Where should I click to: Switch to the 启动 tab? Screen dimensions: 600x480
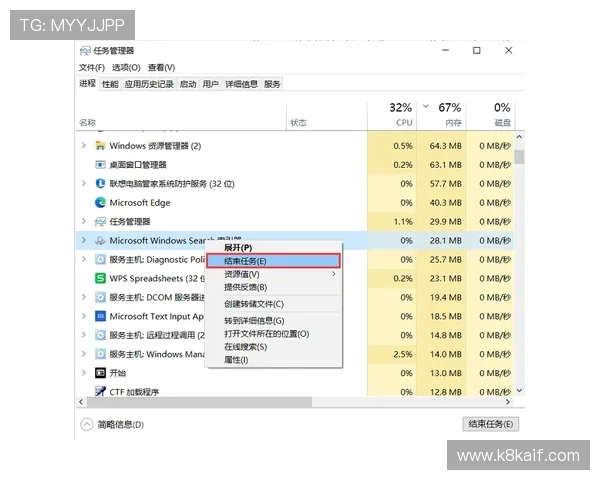(x=188, y=84)
